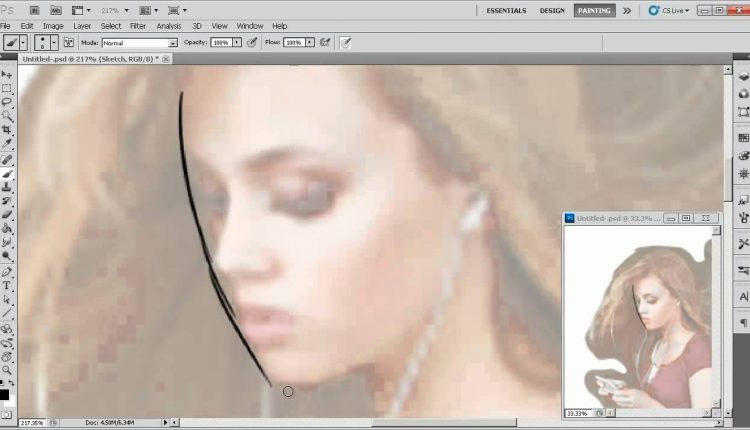Select the Hand tool
Screen dimensions: 750x430
7,357
